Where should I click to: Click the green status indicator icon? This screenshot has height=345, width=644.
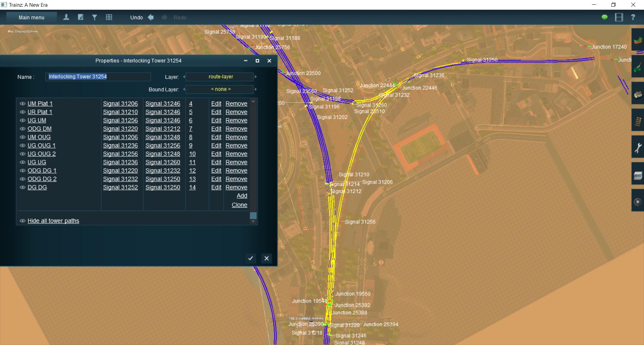[604, 17]
